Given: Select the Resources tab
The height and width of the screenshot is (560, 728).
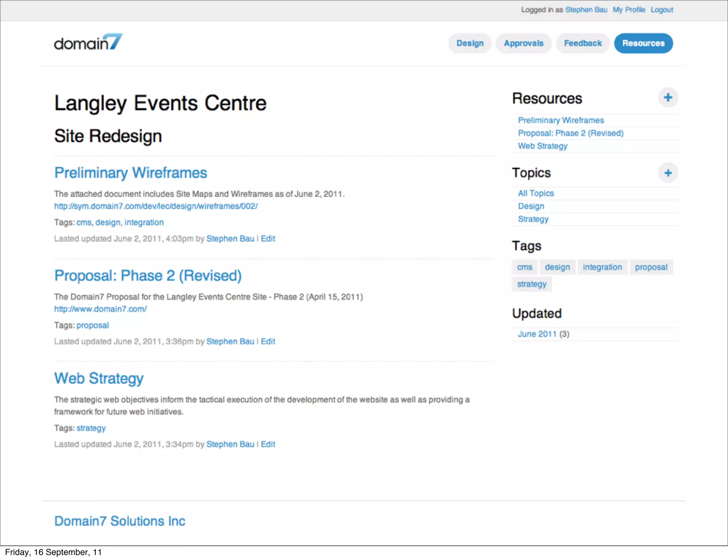Looking at the screenshot, I should click(x=643, y=43).
